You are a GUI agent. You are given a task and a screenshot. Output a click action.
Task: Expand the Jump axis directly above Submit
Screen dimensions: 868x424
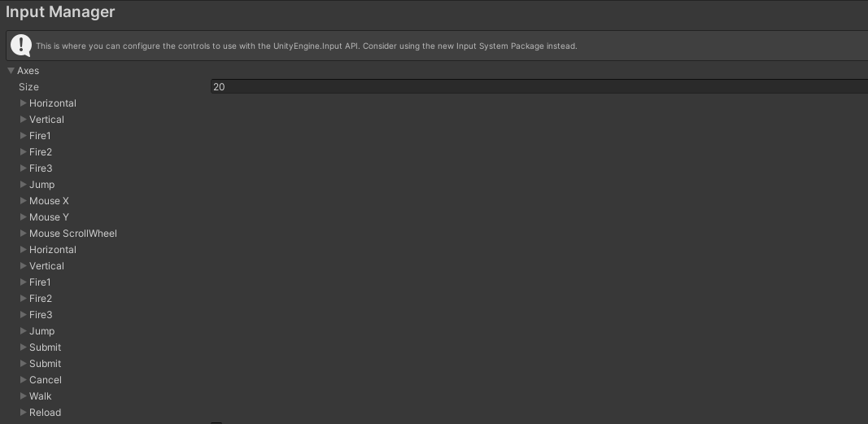pos(24,330)
